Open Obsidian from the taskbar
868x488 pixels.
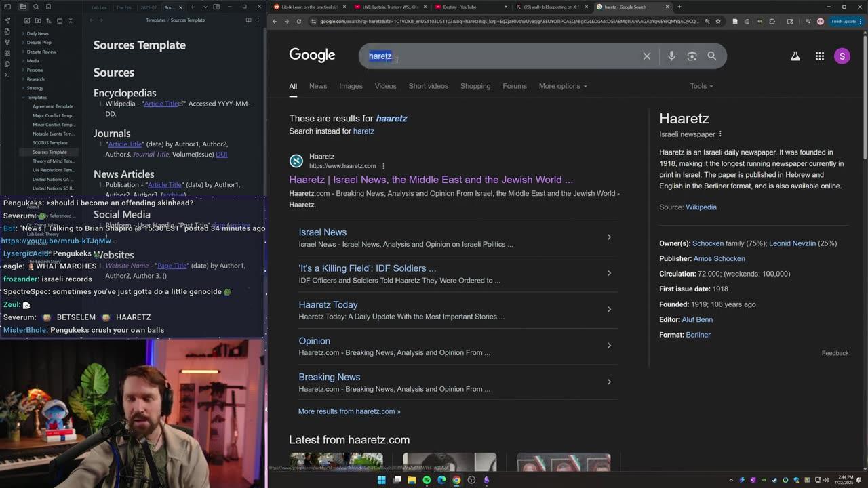[486, 480]
